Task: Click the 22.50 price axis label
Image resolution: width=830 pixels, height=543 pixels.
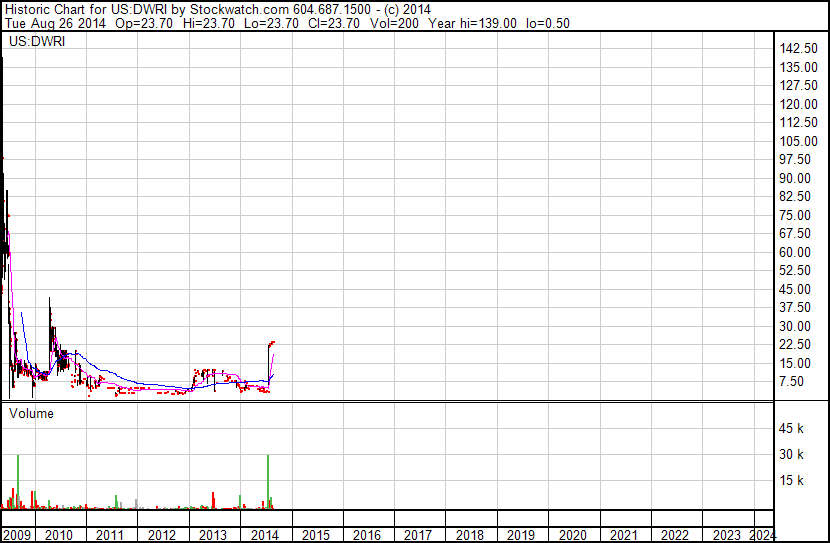Action: click(795, 345)
